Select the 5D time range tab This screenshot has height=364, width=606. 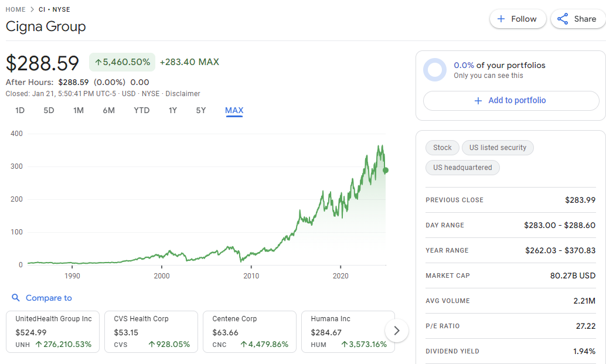[x=49, y=111]
